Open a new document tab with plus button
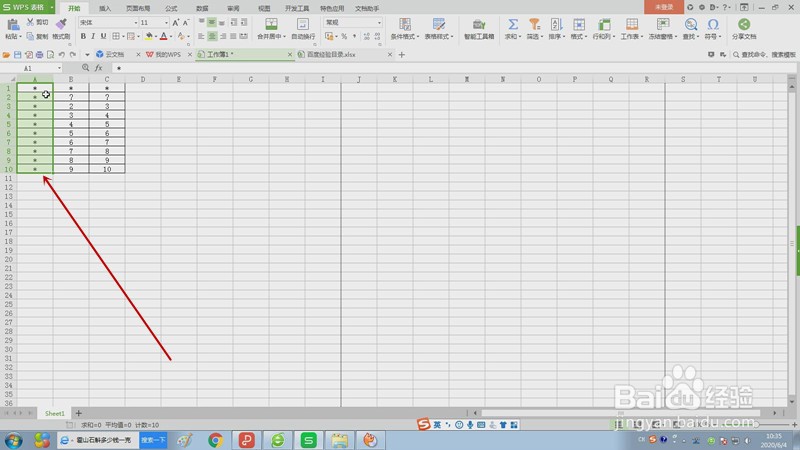 click(402, 55)
